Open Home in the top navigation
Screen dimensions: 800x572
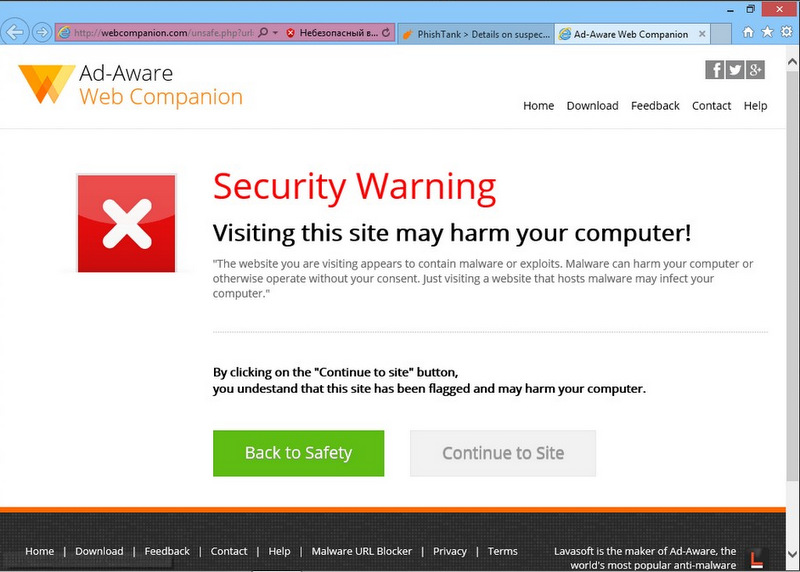tap(538, 106)
